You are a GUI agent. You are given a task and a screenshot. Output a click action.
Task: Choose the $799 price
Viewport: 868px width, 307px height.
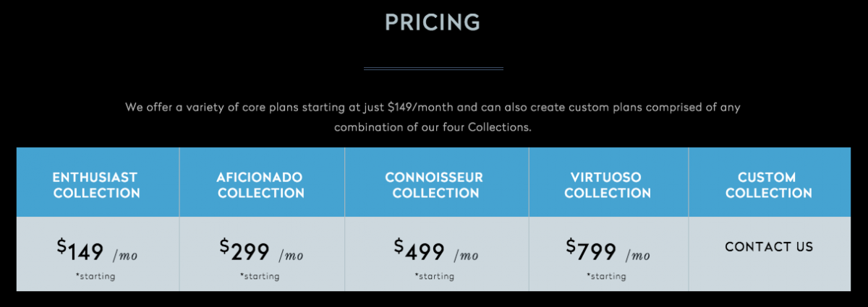coord(592,251)
